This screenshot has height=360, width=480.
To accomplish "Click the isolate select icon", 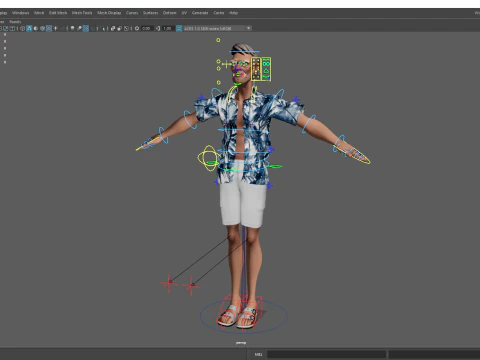I will click(x=103, y=28).
